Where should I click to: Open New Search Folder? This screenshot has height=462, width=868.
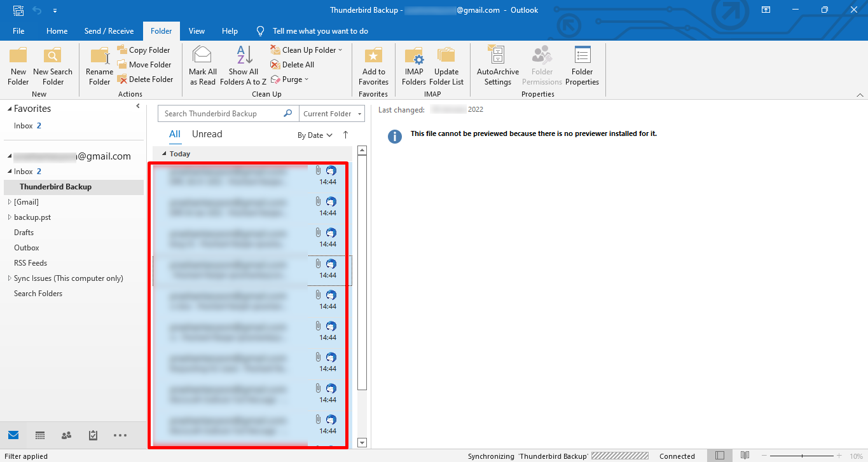tap(53, 66)
